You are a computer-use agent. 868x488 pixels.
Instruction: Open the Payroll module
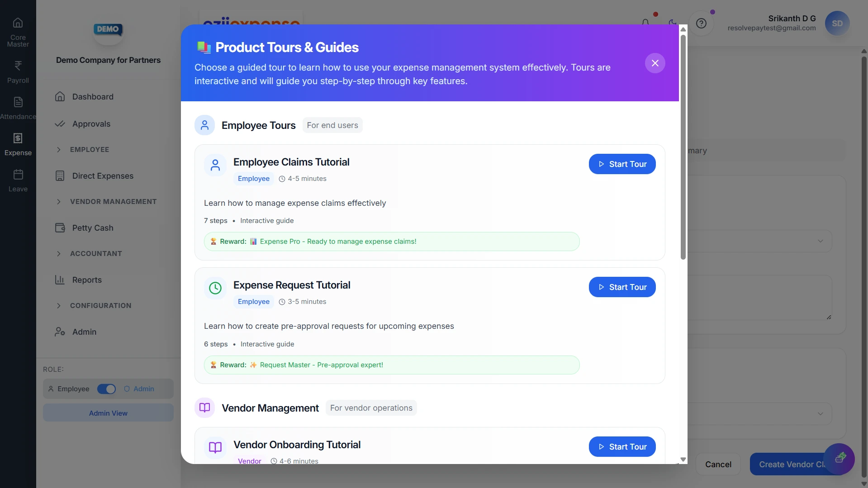coord(18,71)
